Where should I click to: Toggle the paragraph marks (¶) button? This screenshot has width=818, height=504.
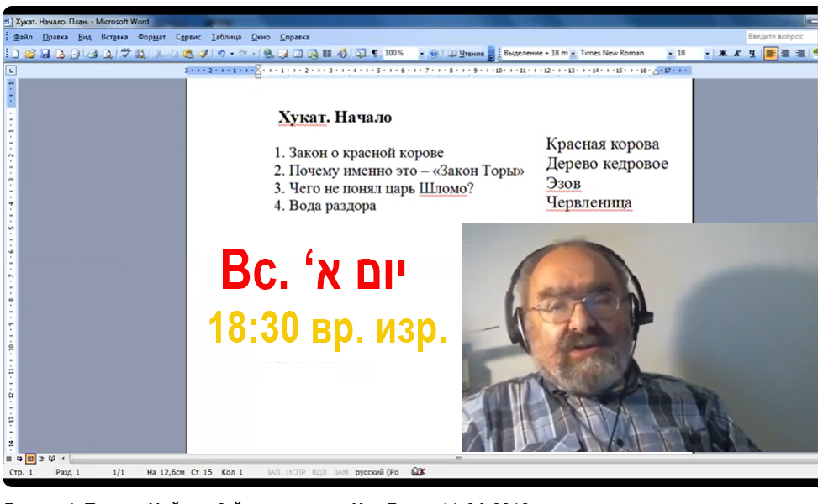point(375,53)
